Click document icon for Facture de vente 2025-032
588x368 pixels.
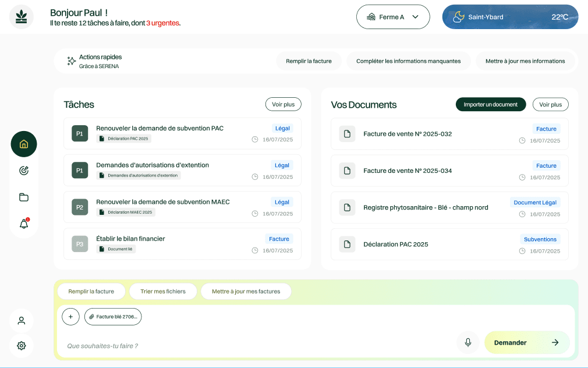tap(347, 134)
